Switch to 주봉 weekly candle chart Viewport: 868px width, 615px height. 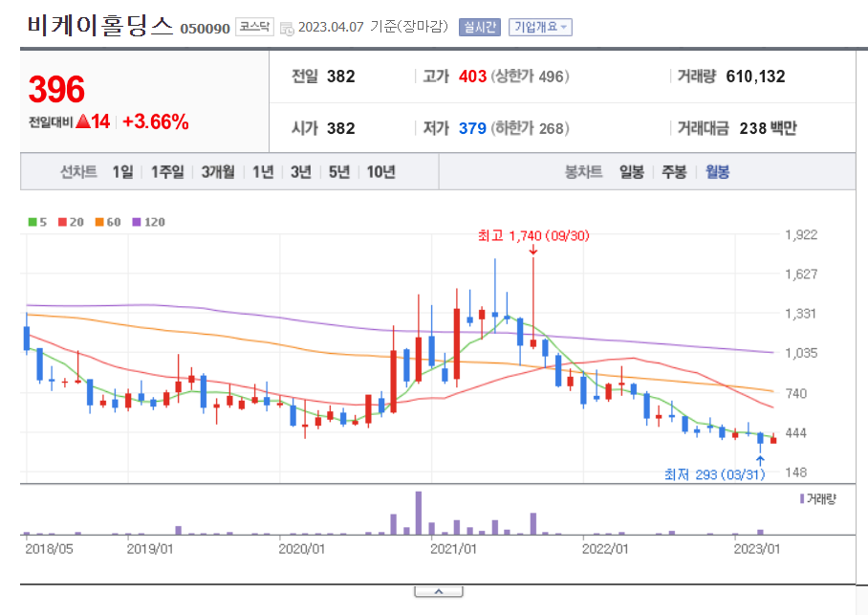[x=674, y=172]
